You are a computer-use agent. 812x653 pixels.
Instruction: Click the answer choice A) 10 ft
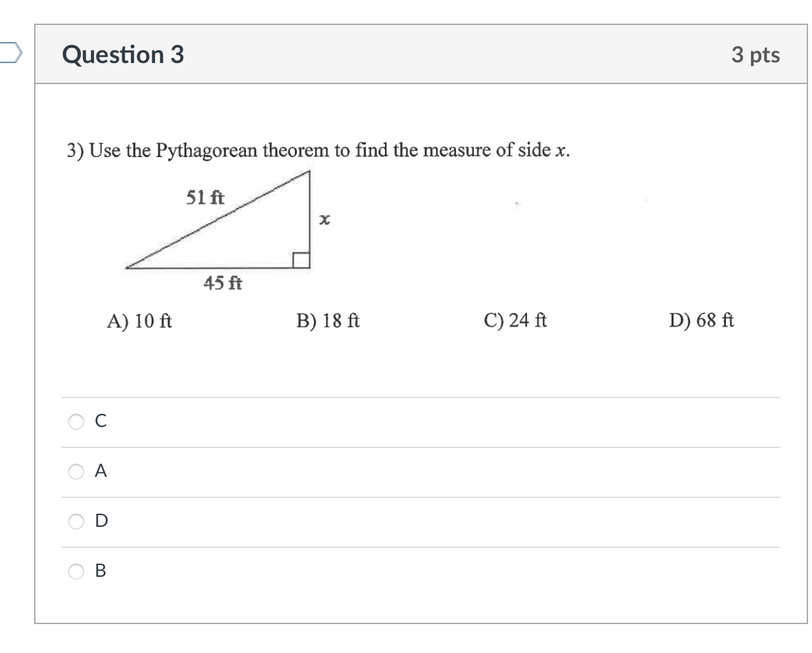pyautogui.click(x=140, y=321)
